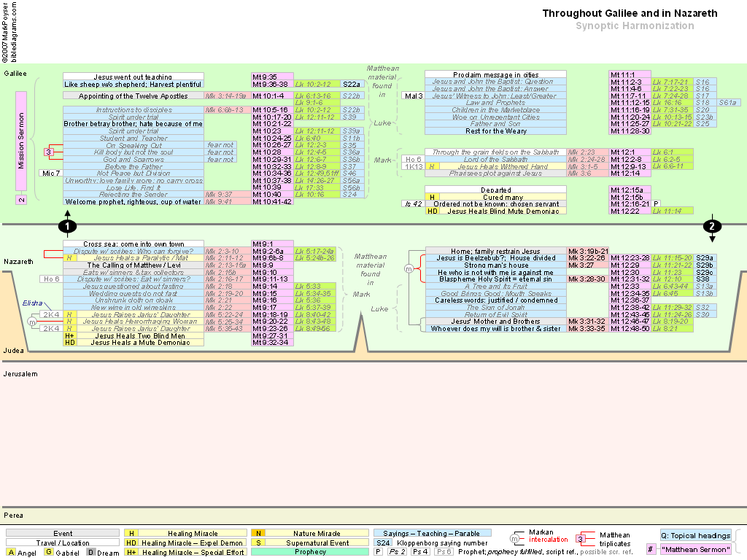Viewport: 747px width, 560px height.
Task: Click the Matthean triplicates 3 symbol in the legend
Action: 580,539
